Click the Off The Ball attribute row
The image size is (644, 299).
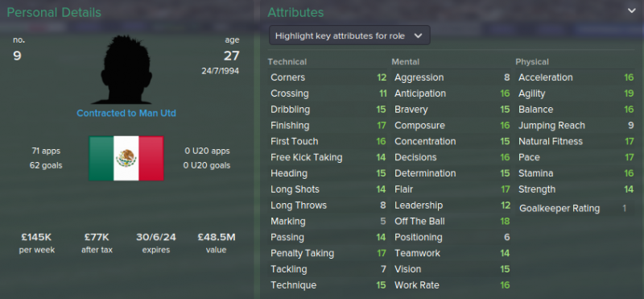[x=452, y=222]
